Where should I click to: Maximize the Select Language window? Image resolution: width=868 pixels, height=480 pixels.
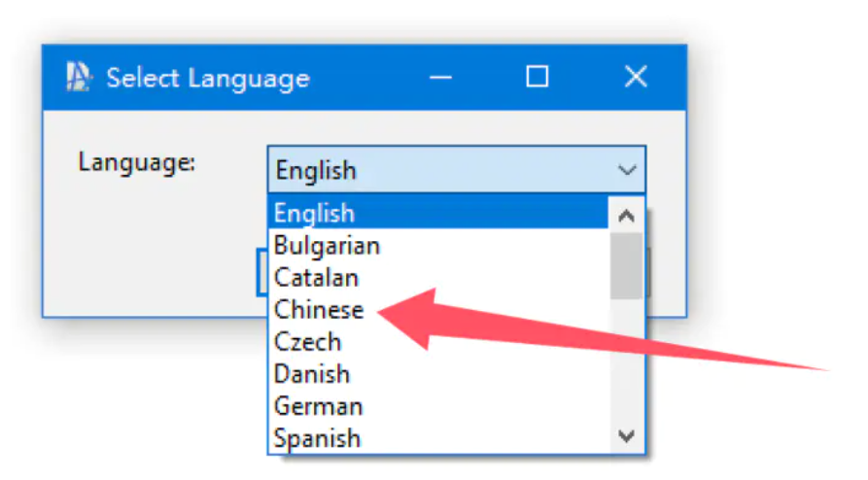(537, 77)
